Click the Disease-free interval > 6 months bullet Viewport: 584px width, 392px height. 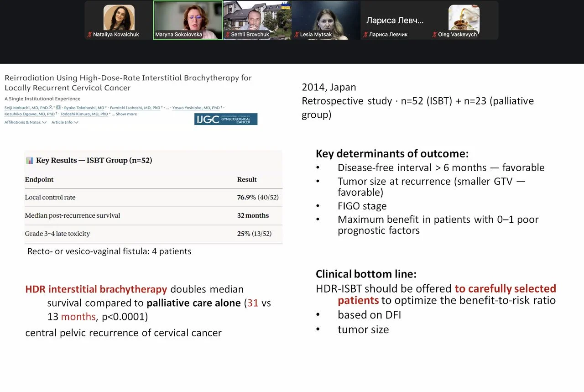pos(441,168)
